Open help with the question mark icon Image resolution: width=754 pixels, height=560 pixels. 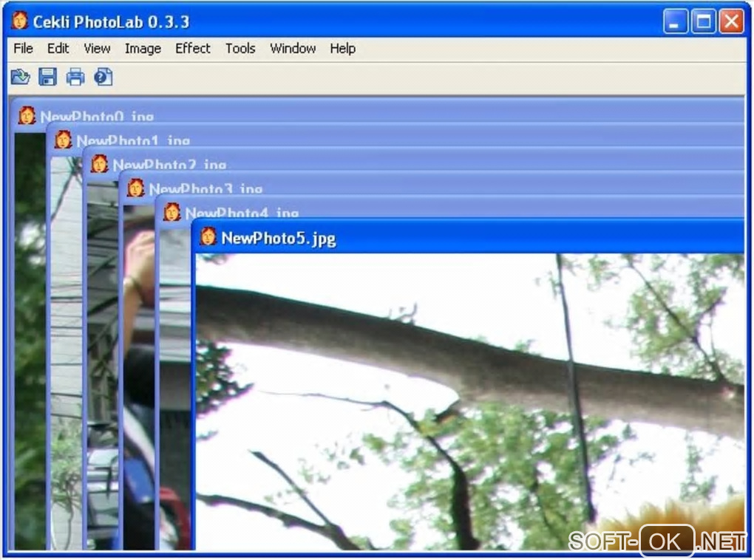tap(103, 77)
